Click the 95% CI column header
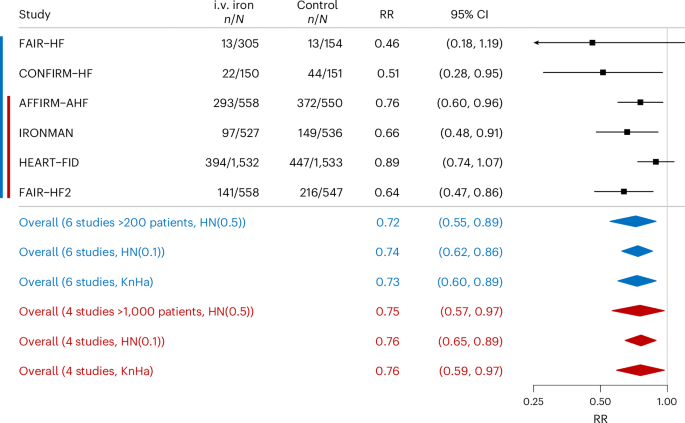Viewport: 685px width, 423px height. (x=470, y=14)
